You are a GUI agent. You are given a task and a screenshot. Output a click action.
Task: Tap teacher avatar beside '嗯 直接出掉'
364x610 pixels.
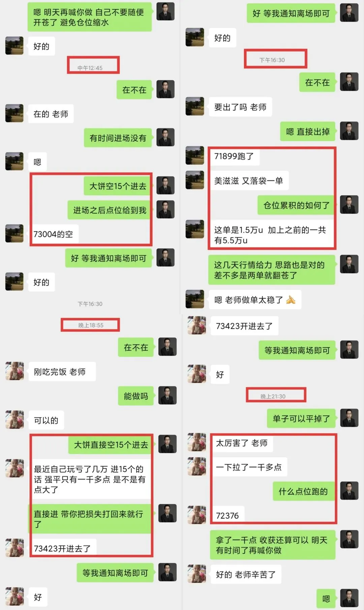[x=349, y=131]
